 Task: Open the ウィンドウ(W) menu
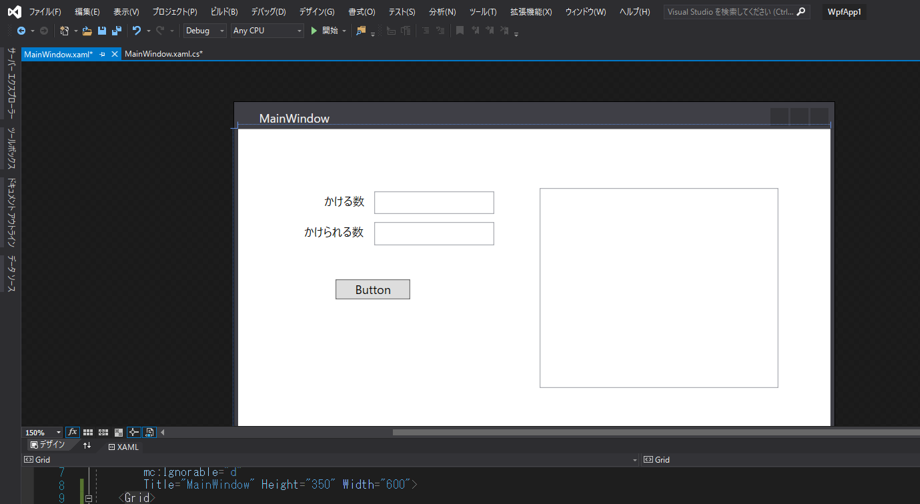(585, 12)
